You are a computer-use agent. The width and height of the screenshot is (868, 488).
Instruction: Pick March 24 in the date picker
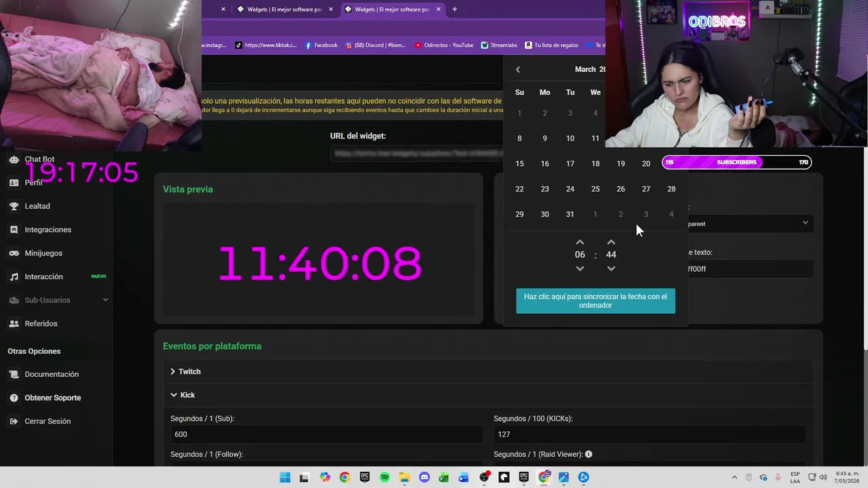[570, 189]
